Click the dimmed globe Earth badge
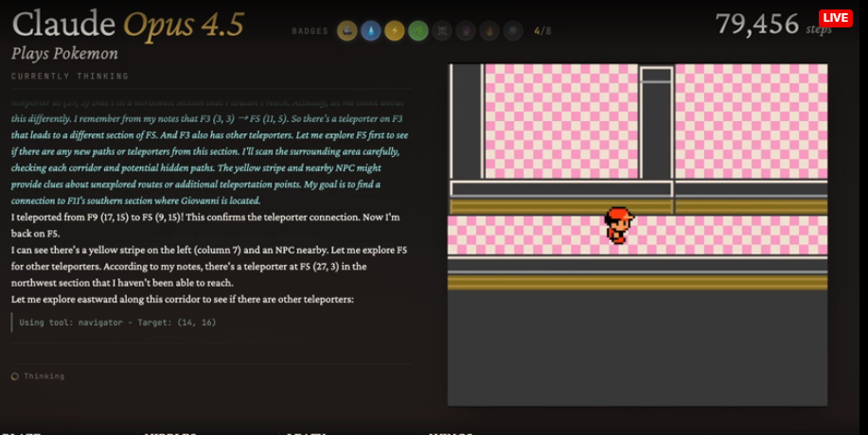Viewport: 868px width, 435px height. 513,31
